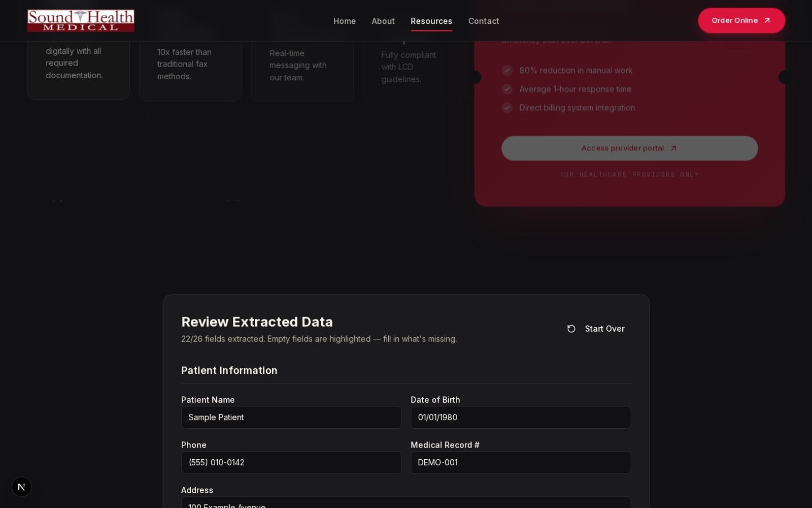
Task: Click the Patient Information section heading
Action: [229, 370]
